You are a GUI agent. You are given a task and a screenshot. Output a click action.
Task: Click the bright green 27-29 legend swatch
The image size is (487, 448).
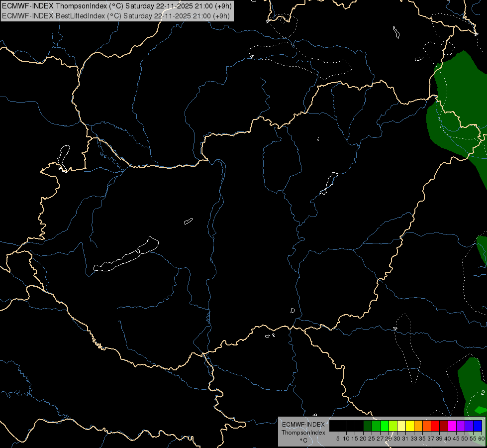(384, 426)
